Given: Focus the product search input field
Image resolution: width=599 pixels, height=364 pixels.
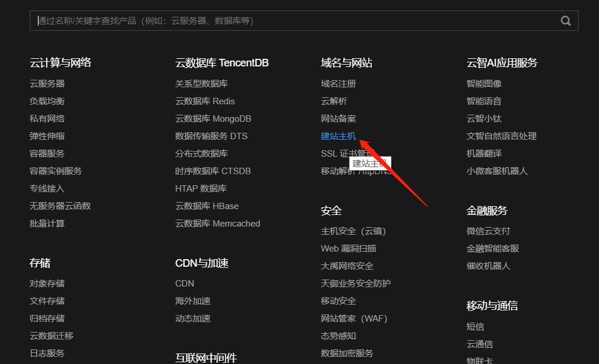Looking at the screenshot, I should [x=304, y=20].
